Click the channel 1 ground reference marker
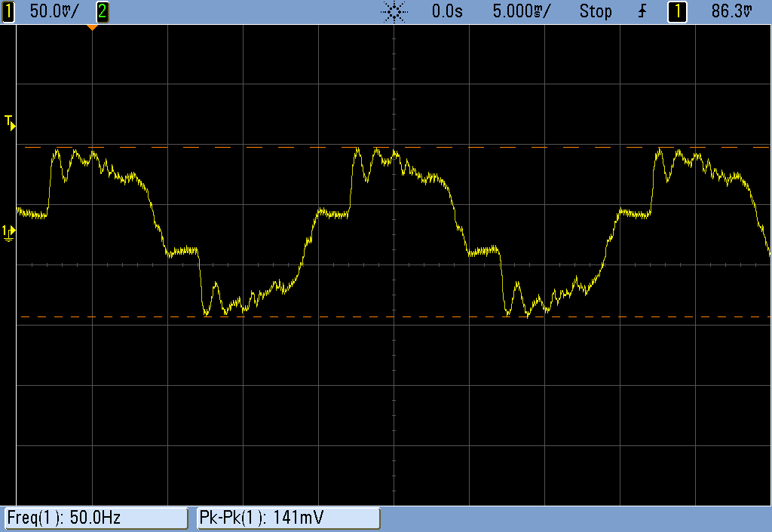Viewport: 772px width, 532px height. (8, 233)
